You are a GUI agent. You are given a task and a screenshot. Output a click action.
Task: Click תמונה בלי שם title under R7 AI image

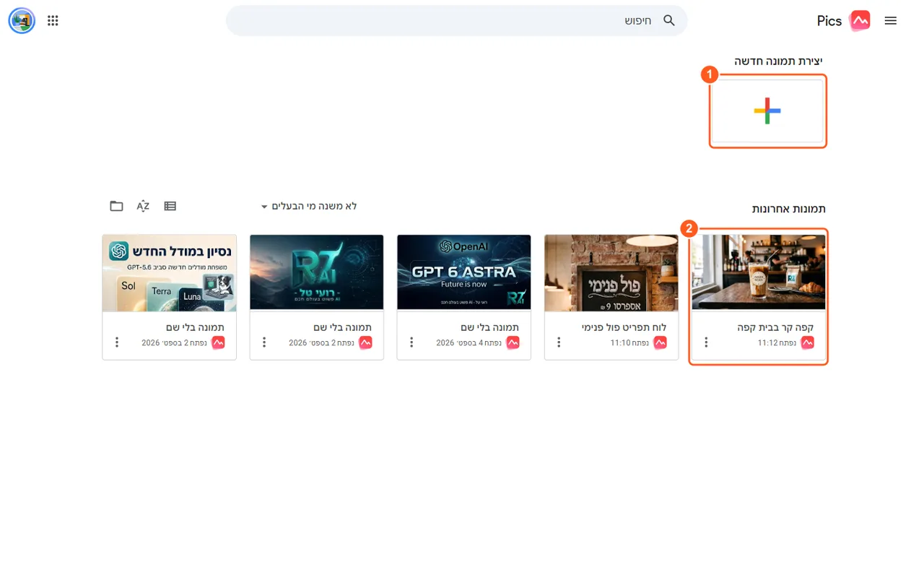pos(342,327)
